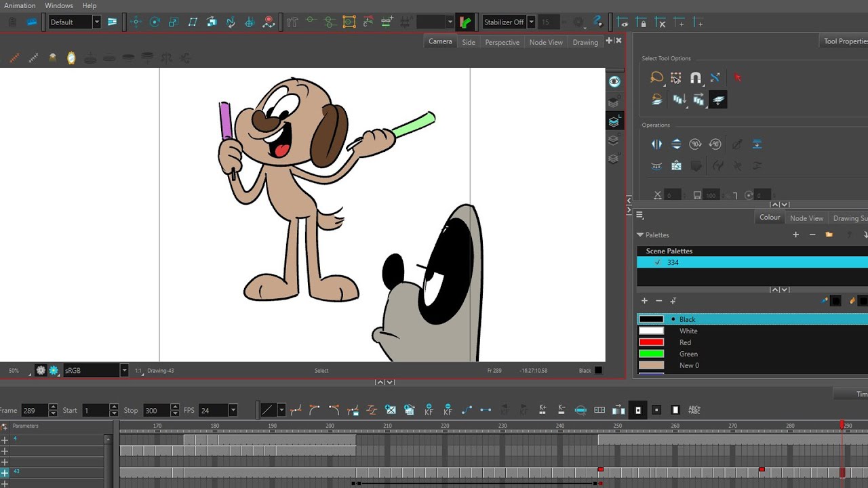Viewport: 868px width, 488px height.
Task: Click the Remove Palette minus icon
Action: (812, 235)
